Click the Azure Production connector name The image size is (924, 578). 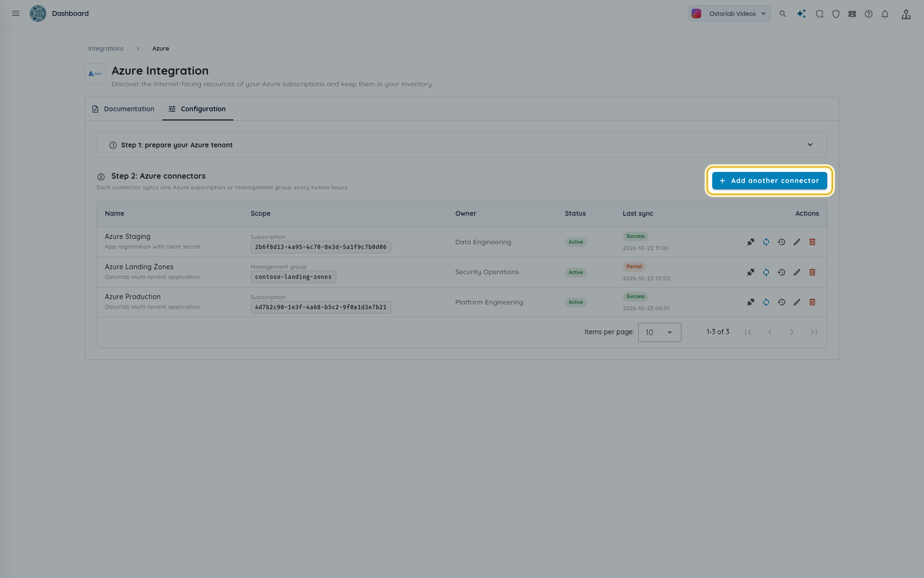[x=133, y=297]
